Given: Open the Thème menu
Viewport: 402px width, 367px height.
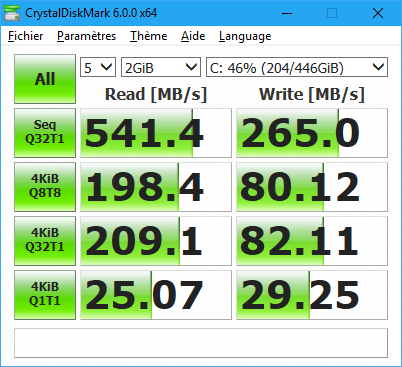Looking at the screenshot, I should click(148, 36).
